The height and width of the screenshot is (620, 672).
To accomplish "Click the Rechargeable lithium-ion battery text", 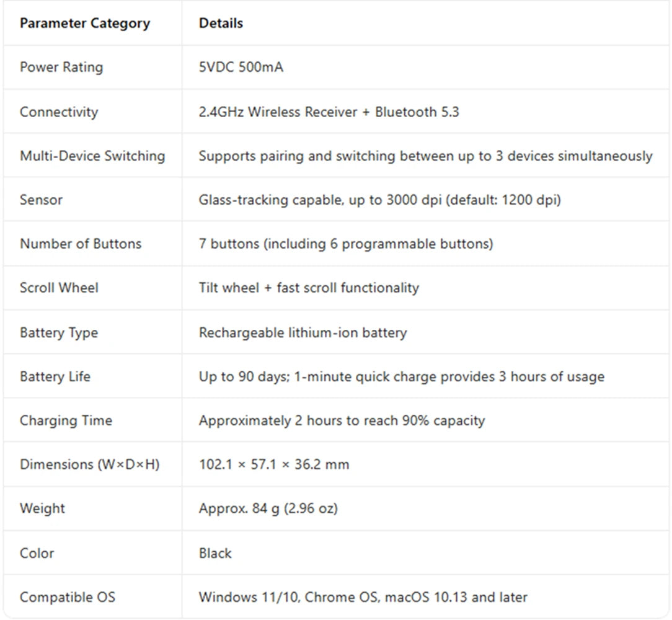I will coord(303,333).
